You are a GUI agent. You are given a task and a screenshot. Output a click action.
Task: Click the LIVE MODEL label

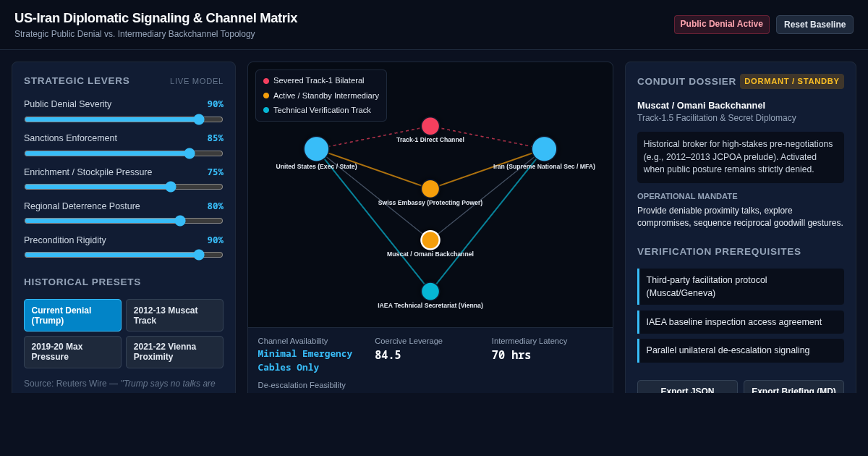(197, 81)
